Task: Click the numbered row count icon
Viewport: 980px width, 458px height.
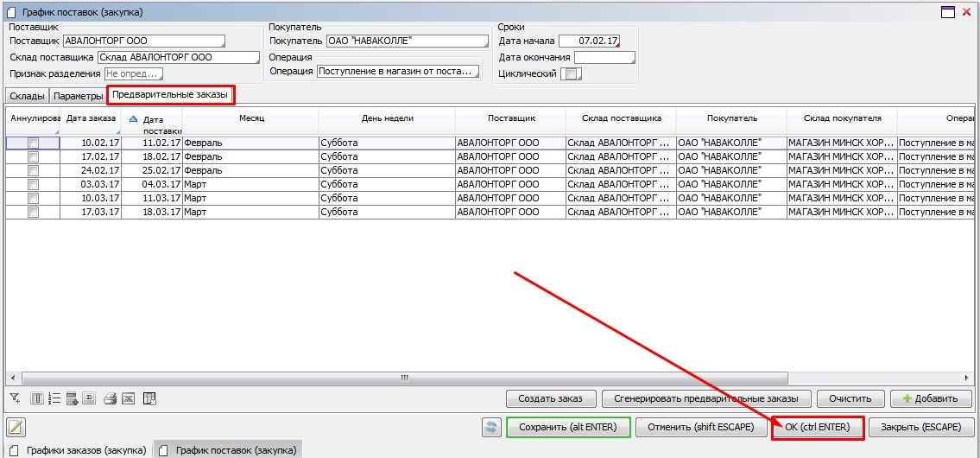Action: pos(54,398)
